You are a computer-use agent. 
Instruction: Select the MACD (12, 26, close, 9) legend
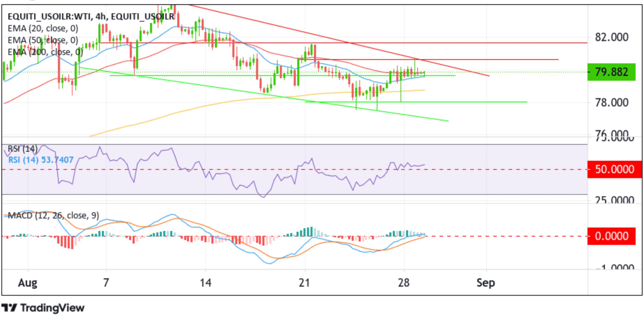(53, 215)
